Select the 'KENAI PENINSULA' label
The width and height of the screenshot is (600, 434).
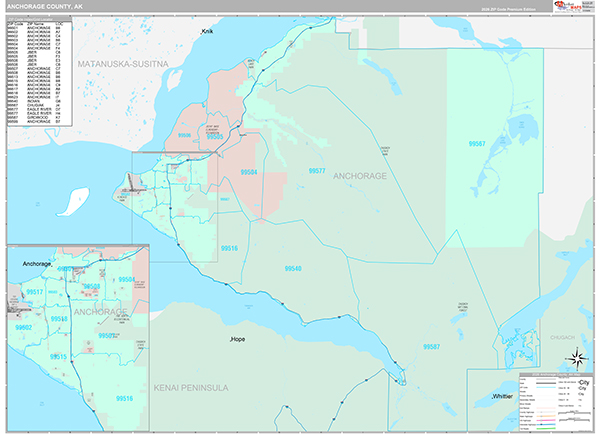pyautogui.click(x=191, y=388)
